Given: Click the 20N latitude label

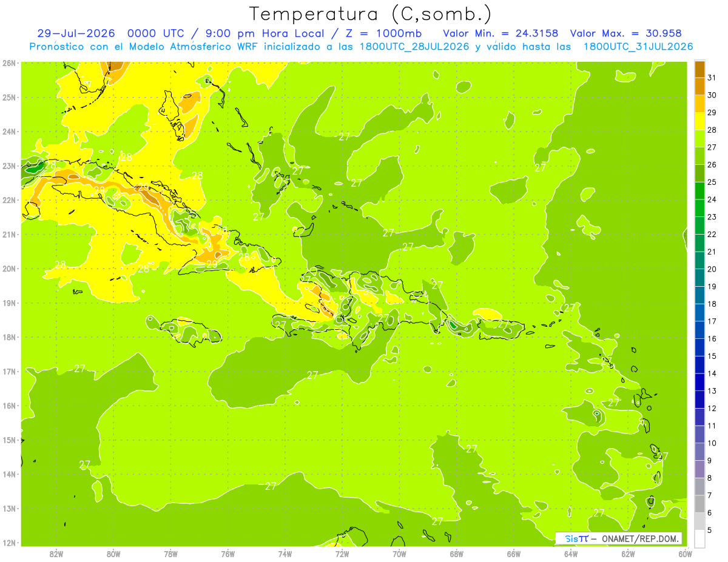Looking at the screenshot, I should click(9, 269).
